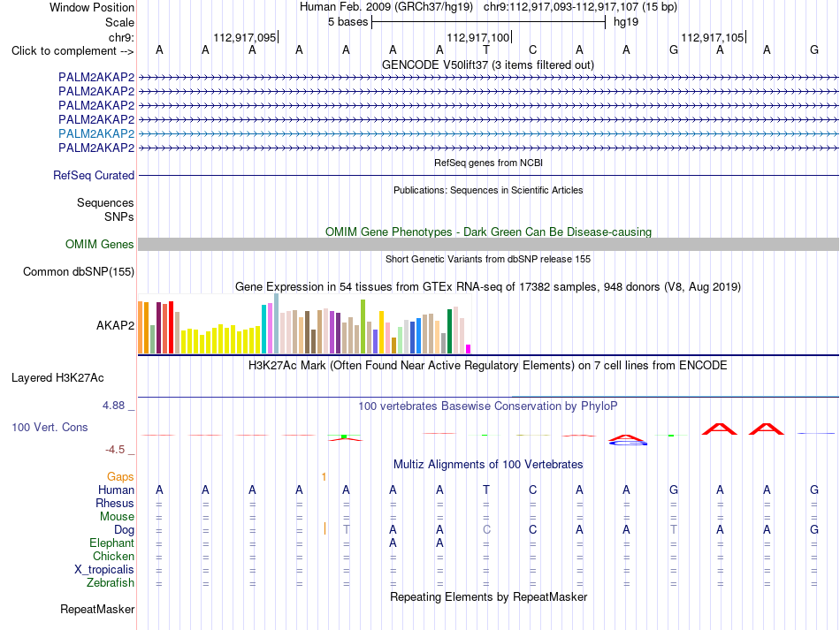Click the Click to complement arrow label
Viewport: 840px width, 630px height.
[x=73, y=51]
